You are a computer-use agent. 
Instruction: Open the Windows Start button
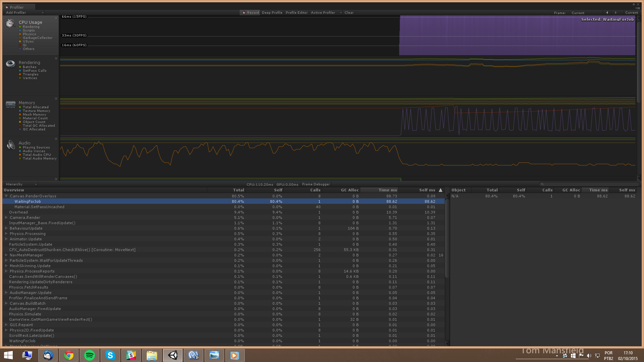click(x=8, y=355)
